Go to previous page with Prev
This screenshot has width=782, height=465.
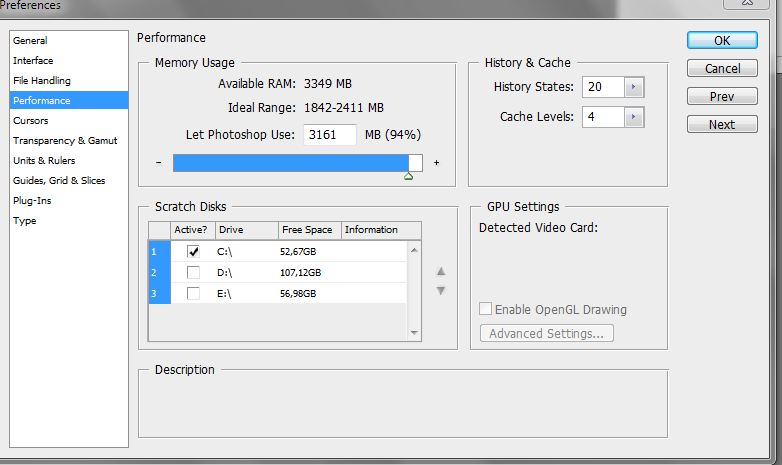(722, 96)
